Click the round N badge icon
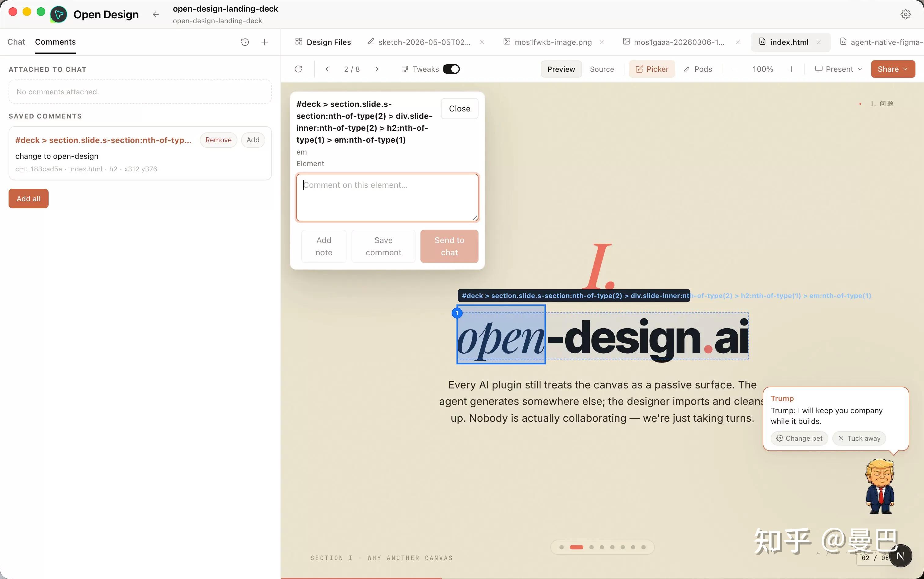Screen dimensions: 924x579 pyautogui.click(x=901, y=556)
